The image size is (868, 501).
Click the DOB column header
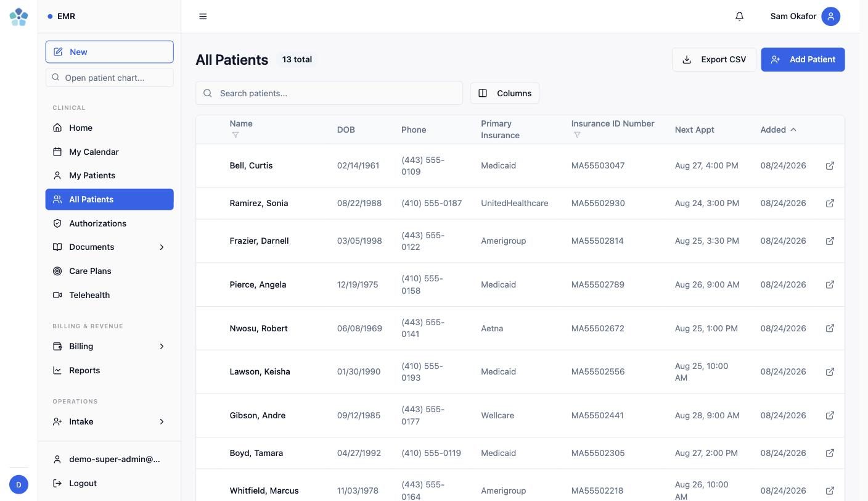(346, 130)
